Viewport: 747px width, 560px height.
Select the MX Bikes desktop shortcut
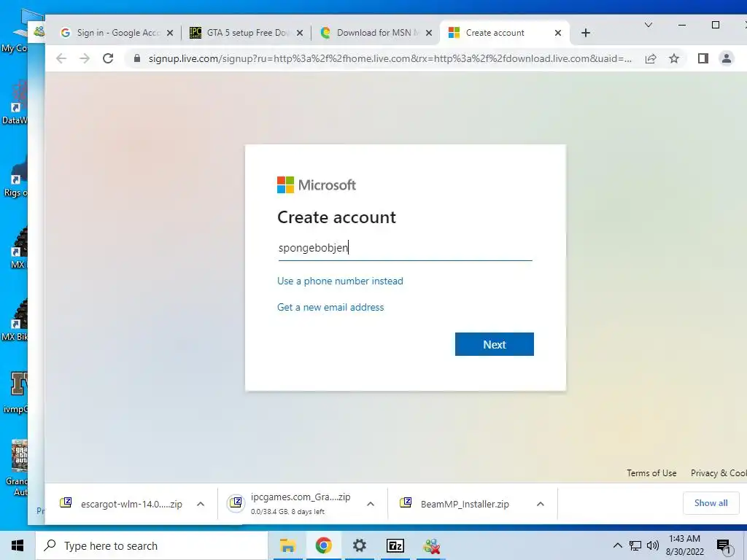15,319
